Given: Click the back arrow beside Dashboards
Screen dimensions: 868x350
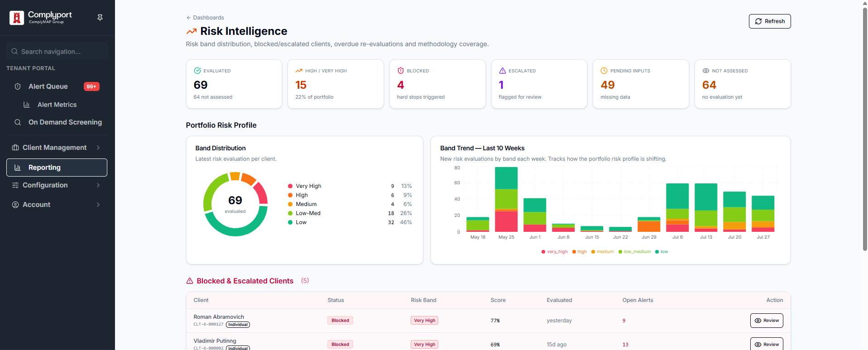Looking at the screenshot, I should (189, 18).
